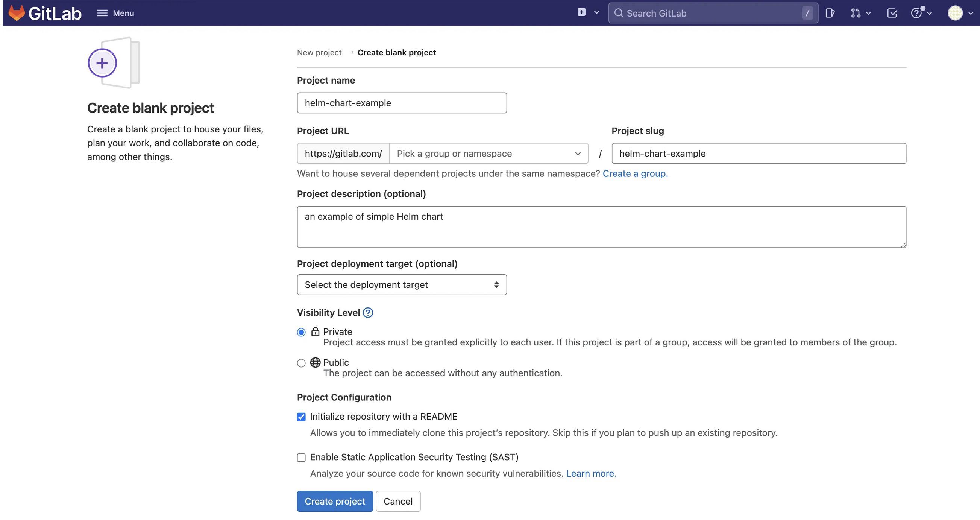The image size is (980, 520).
Task: Expand the help menu chevron
Action: click(x=929, y=13)
